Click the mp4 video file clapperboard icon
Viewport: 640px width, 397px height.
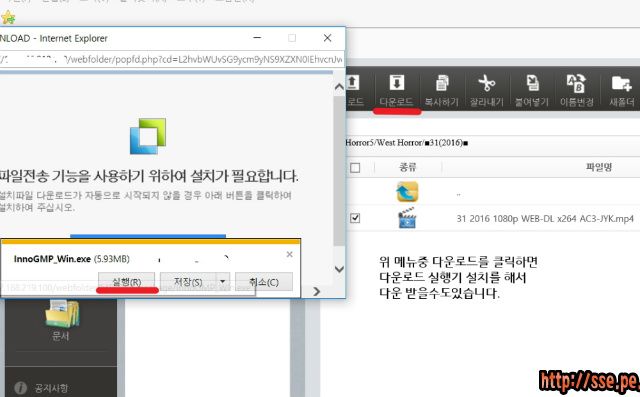tap(407, 217)
